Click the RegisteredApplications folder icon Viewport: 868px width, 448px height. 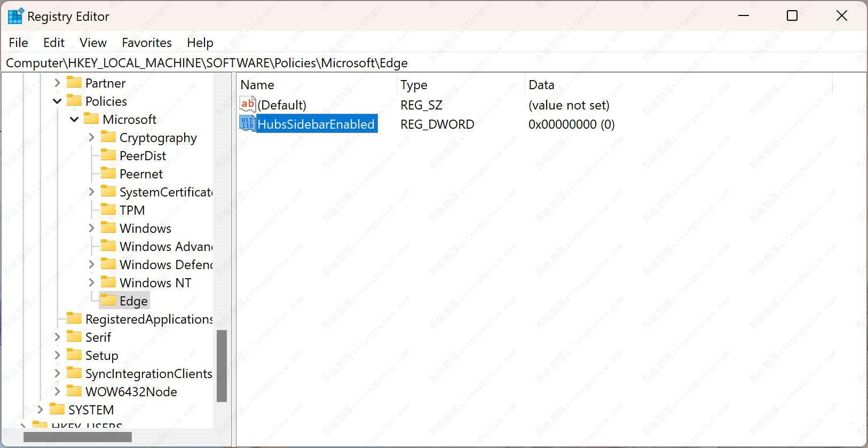(74, 319)
